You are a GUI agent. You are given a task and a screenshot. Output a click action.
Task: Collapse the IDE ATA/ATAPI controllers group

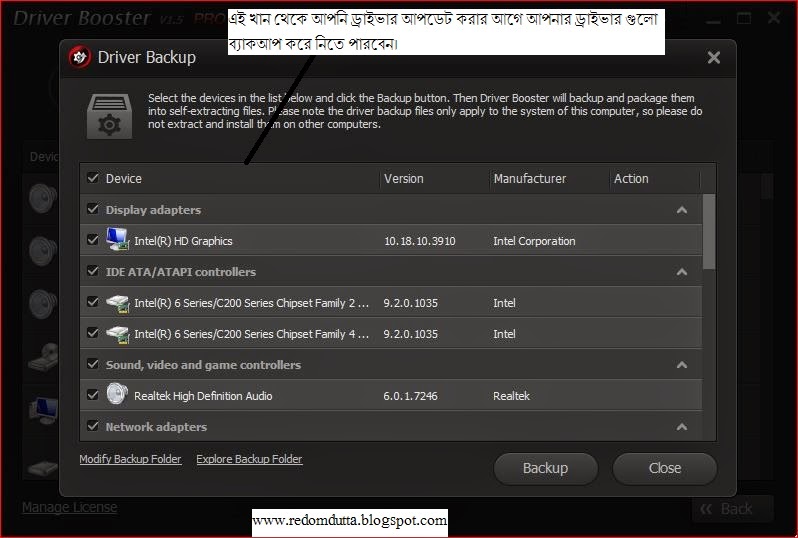[682, 272]
